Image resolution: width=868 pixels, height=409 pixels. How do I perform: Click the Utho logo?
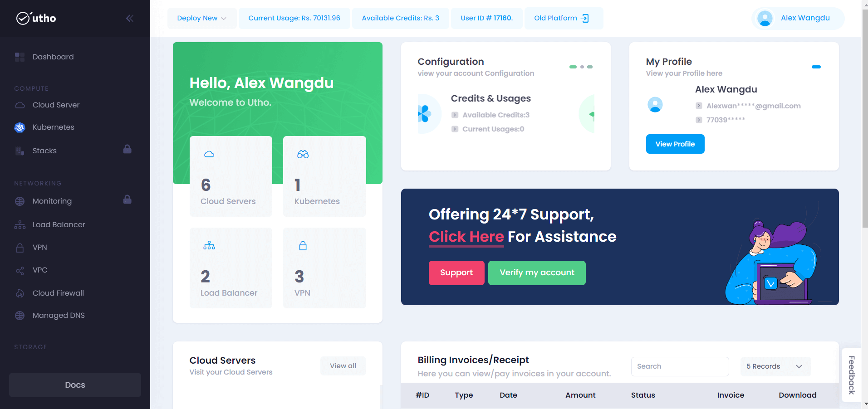36,18
